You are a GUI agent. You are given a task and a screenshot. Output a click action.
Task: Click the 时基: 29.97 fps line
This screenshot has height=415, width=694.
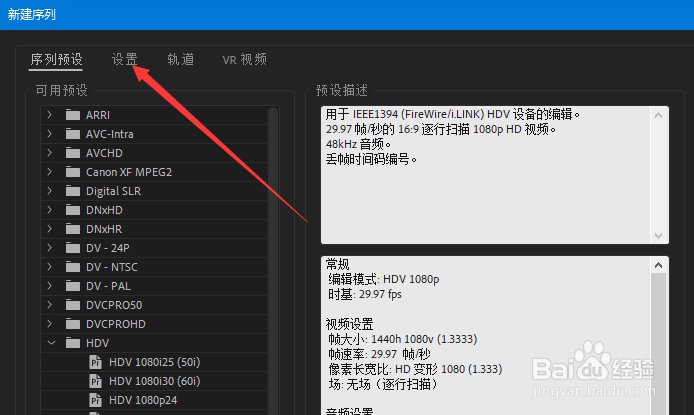[365, 294]
